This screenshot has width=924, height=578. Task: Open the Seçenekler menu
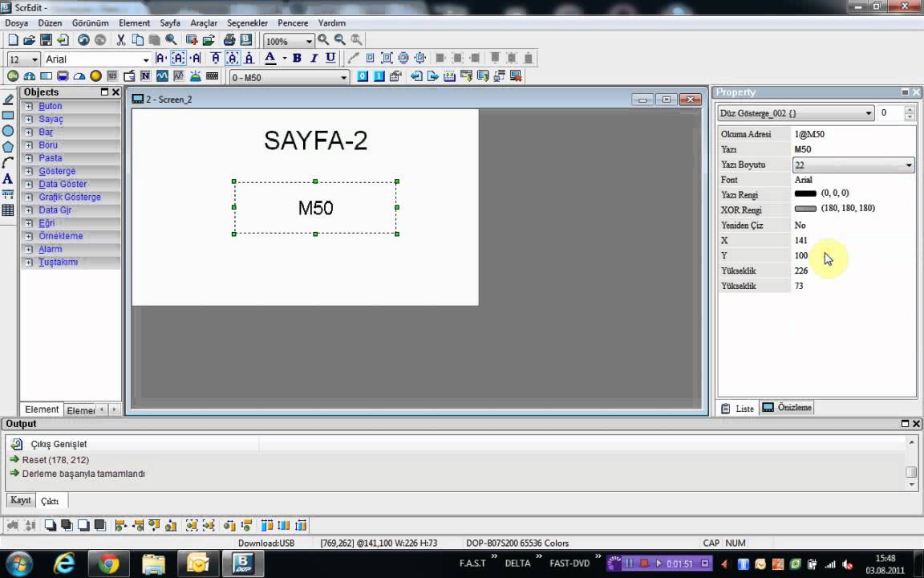[x=248, y=23]
